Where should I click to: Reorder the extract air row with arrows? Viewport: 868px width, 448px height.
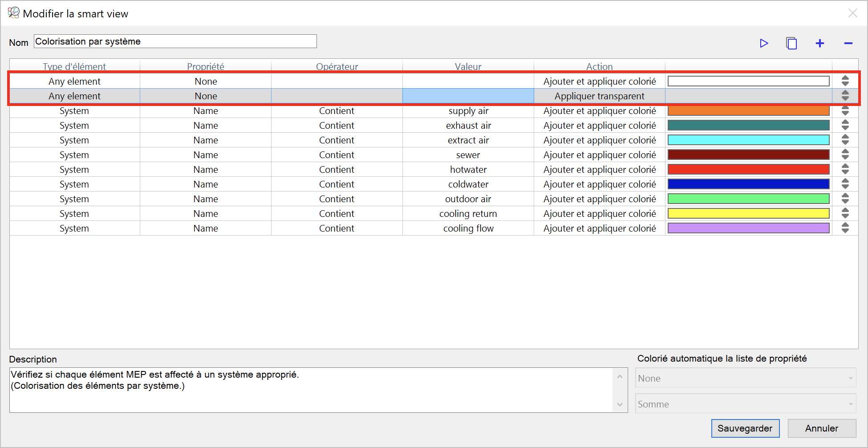(x=845, y=140)
